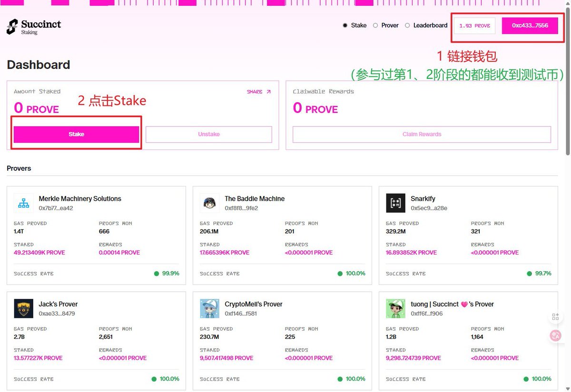Click the Amount Staked label
The width and height of the screenshot is (571, 392).
tap(37, 91)
